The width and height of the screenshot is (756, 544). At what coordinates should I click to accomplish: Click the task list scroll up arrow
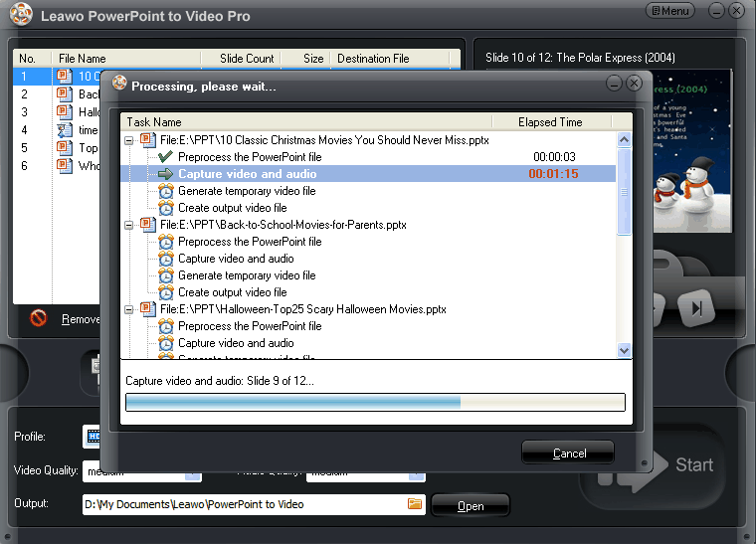pos(624,140)
